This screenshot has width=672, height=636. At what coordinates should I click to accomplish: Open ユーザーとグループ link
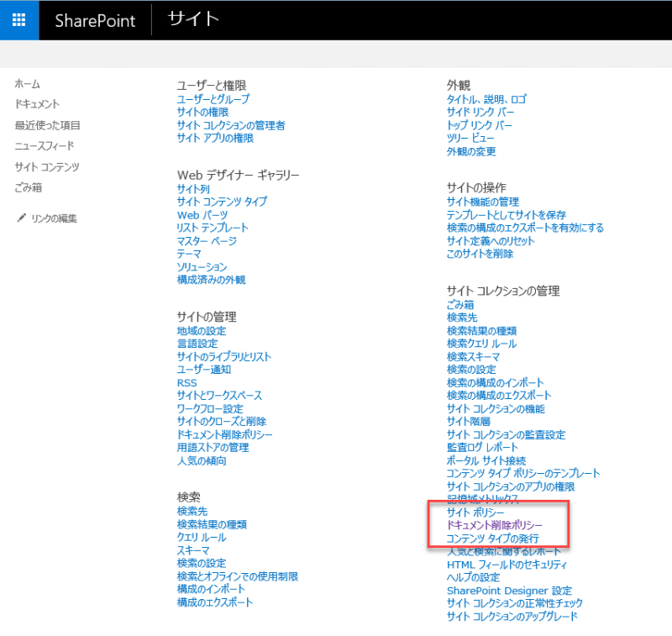click(213, 99)
